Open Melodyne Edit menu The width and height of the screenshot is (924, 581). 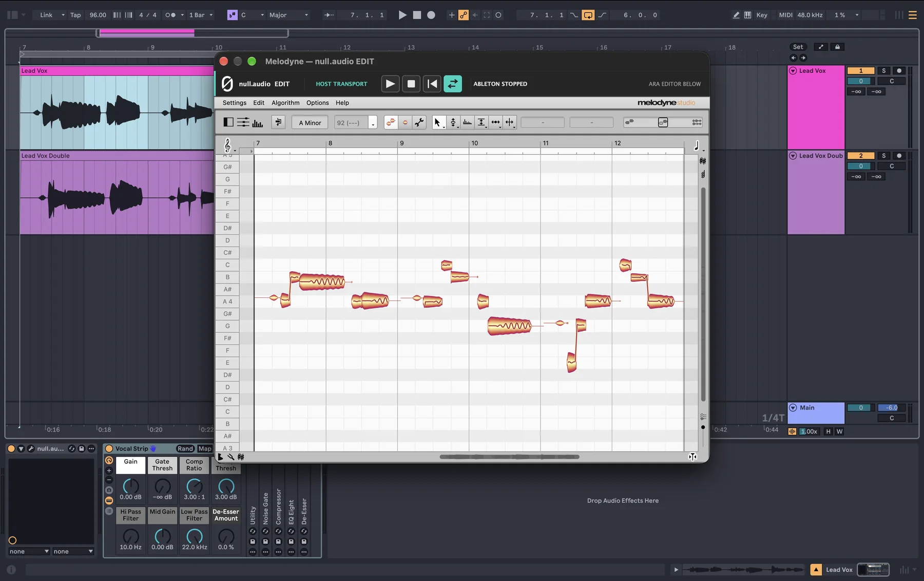click(259, 103)
